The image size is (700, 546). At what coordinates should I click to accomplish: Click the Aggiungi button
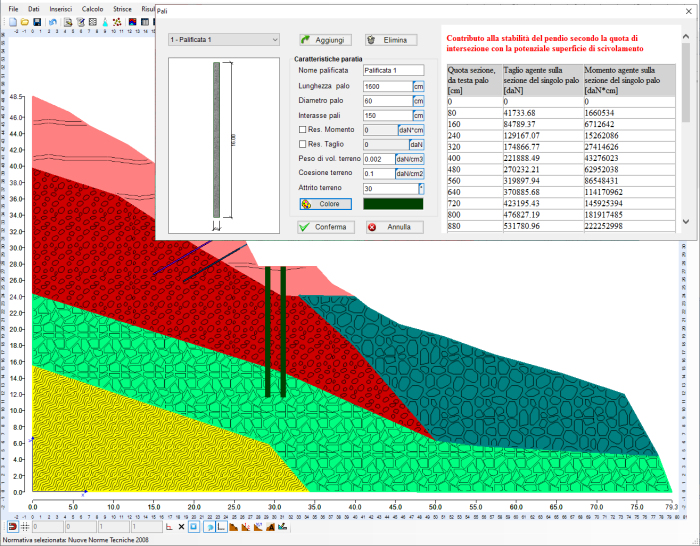coord(324,40)
